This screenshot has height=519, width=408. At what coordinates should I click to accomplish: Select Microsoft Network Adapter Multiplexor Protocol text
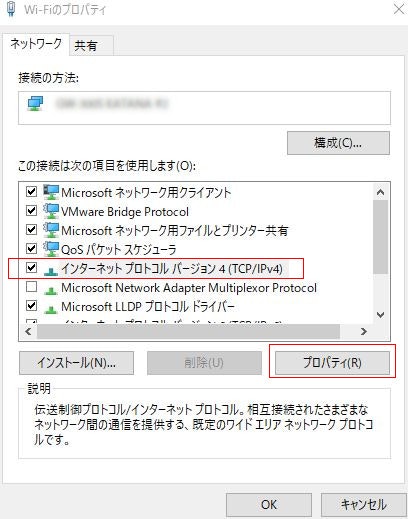189,288
